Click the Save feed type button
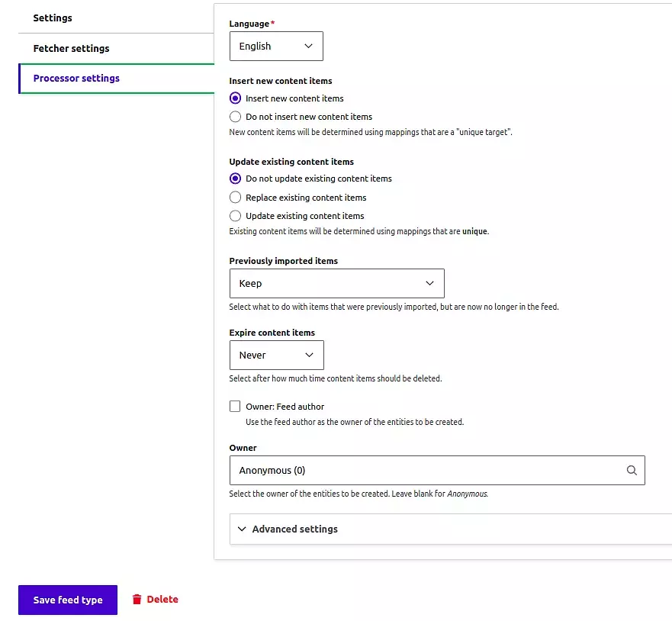 point(67,600)
